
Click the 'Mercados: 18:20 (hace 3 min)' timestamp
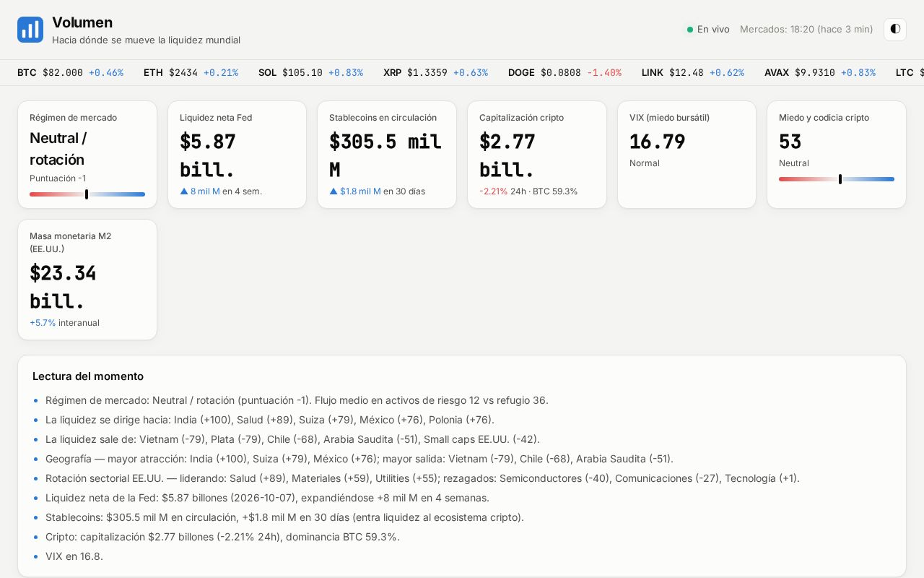point(806,30)
